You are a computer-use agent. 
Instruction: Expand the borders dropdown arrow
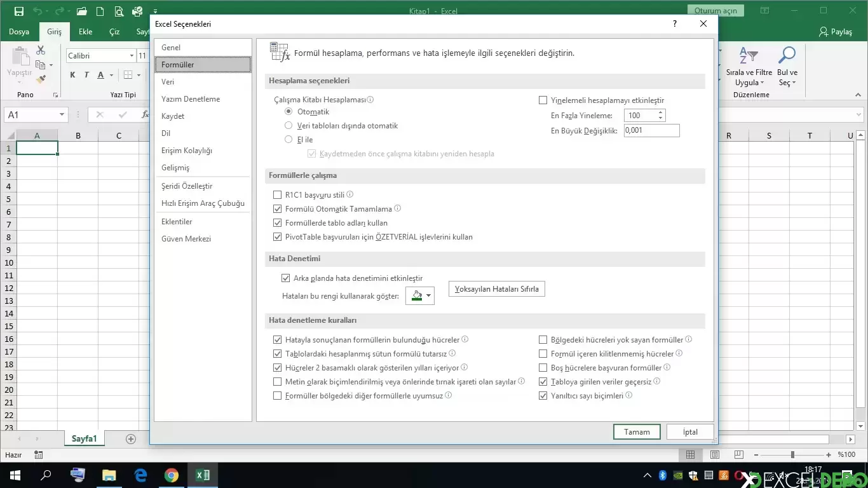[x=138, y=75]
